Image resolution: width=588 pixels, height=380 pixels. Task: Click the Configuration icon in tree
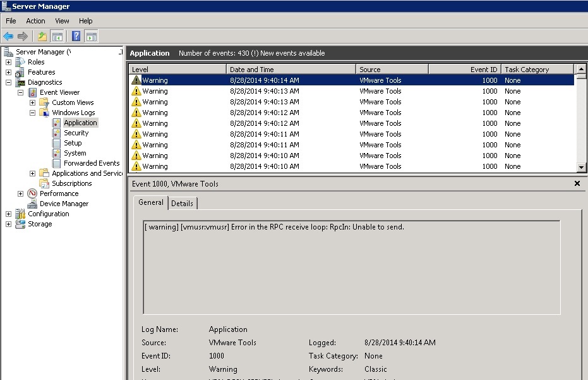20,214
